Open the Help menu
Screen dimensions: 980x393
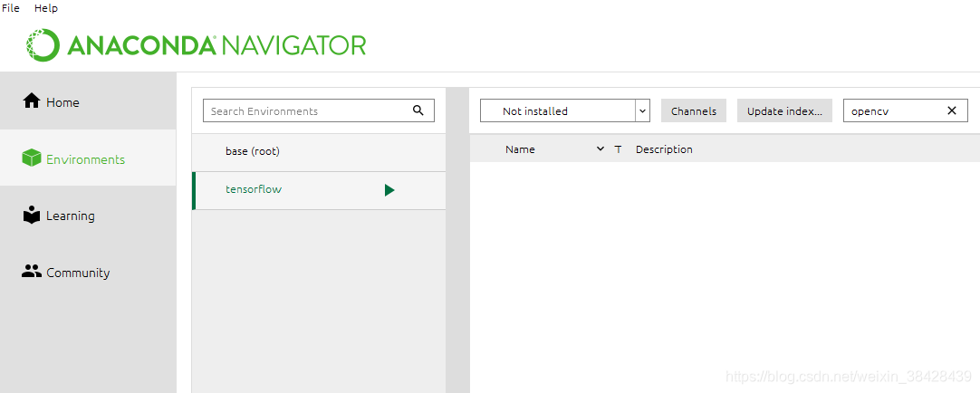pyautogui.click(x=46, y=8)
